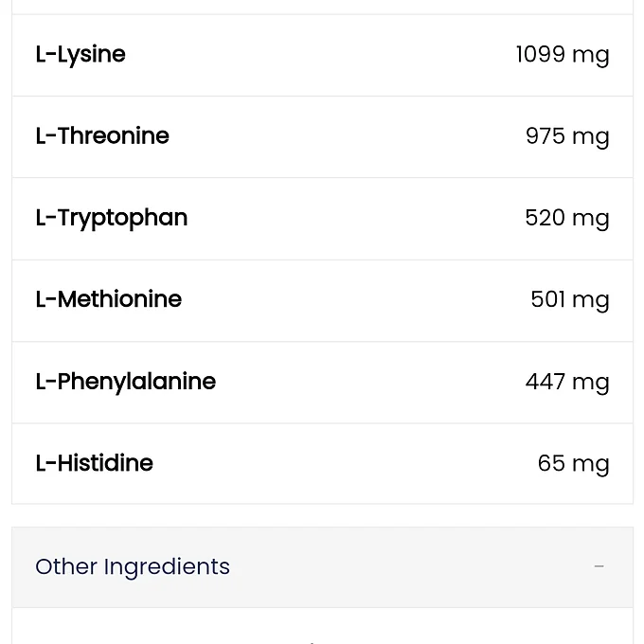Click the empty middle of the L-Tryptophan row
Image resolution: width=644 pixels, height=644 pixels.
(350, 218)
